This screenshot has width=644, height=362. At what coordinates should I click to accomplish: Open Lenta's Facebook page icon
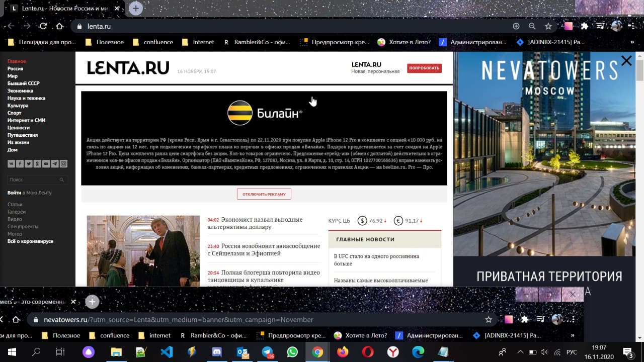coord(20,164)
